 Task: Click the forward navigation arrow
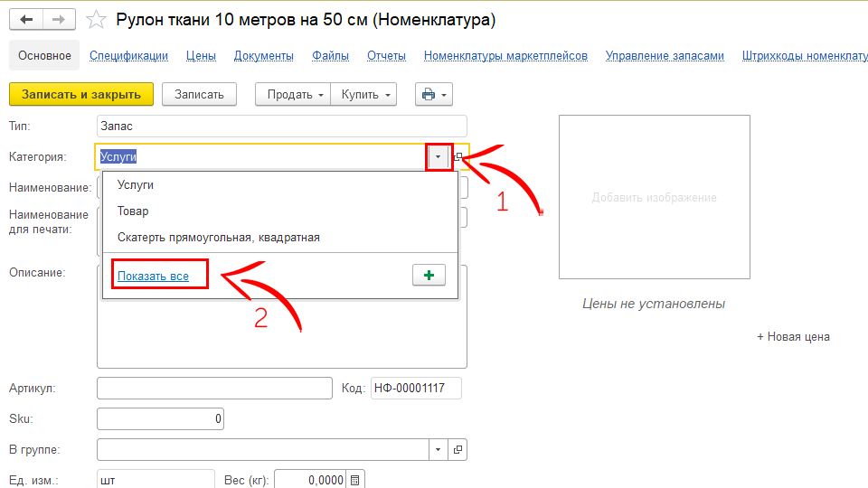[x=59, y=20]
